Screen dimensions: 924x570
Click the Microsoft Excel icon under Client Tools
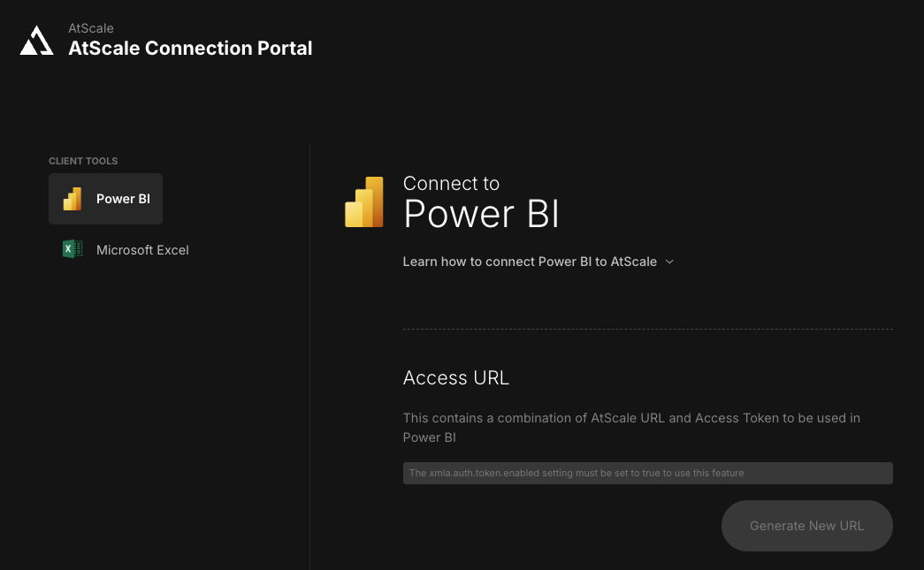(73, 249)
